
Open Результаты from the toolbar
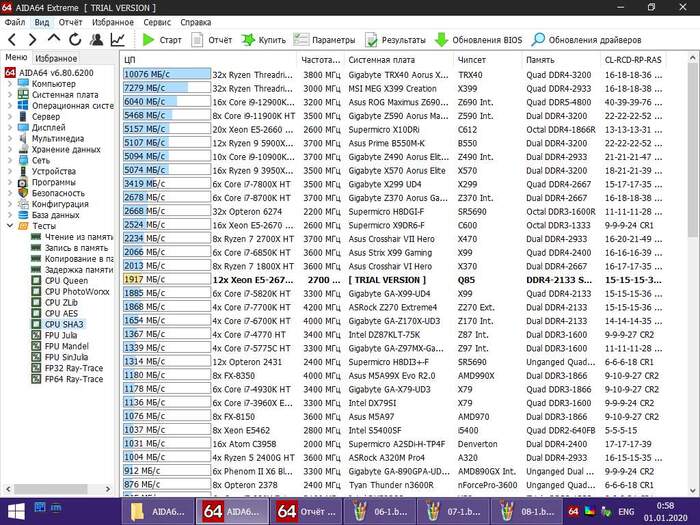tap(395, 40)
